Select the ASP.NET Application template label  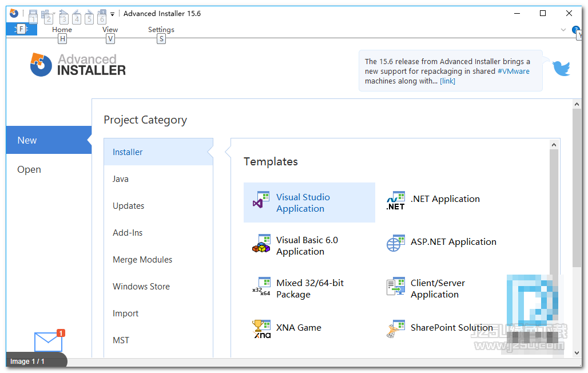(454, 242)
